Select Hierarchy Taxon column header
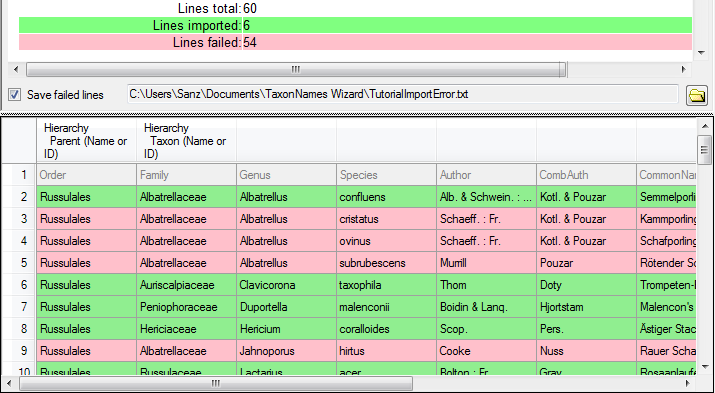715x393 pixels. [x=186, y=141]
